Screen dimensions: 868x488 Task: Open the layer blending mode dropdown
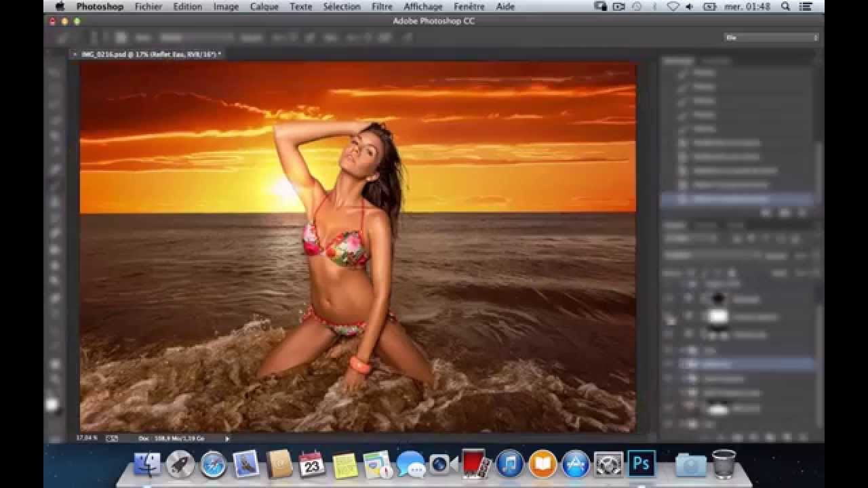713,256
